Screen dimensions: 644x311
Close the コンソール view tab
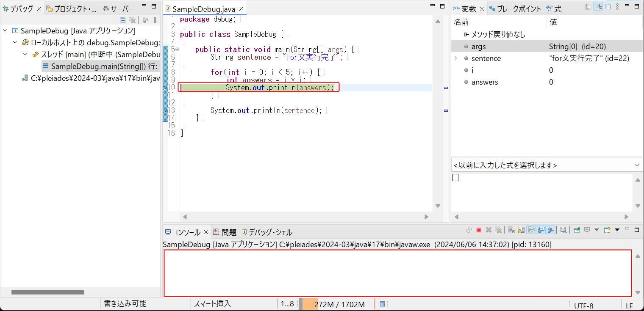pyautogui.click(x=206, y=232)
